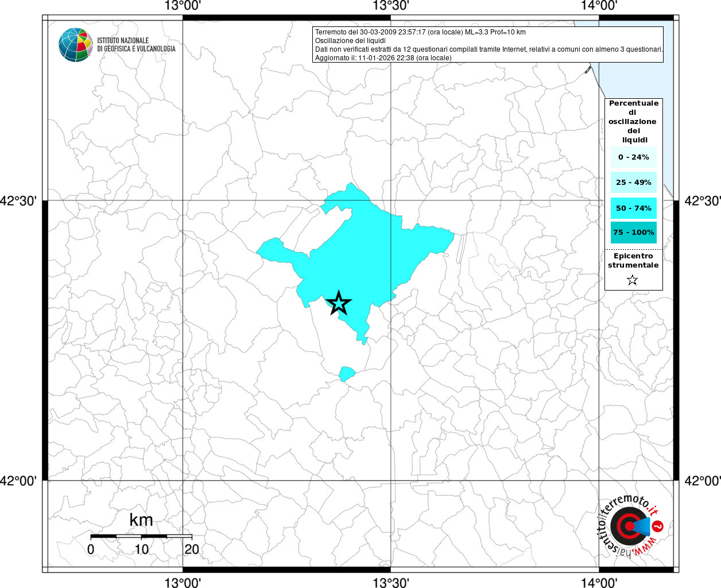Click the epicenter star on the map

tap(339, 303)
